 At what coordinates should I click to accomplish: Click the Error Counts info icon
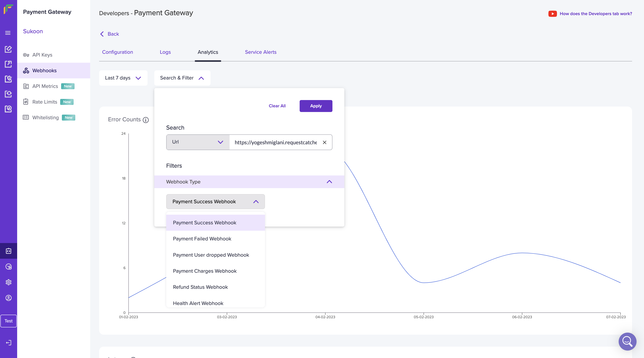[146, 120]
